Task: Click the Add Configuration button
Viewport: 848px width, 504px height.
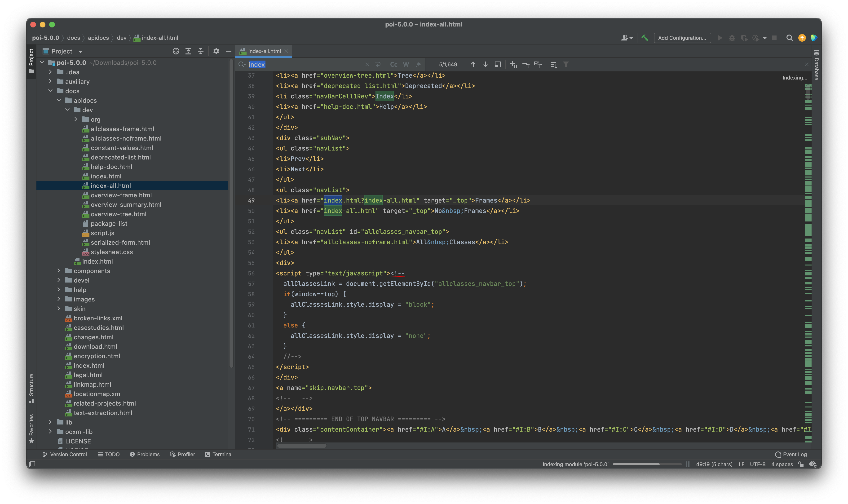Action: tap(682, 38)
